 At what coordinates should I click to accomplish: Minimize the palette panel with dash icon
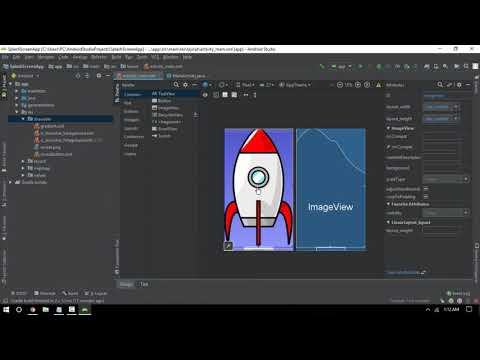[195, 85]
